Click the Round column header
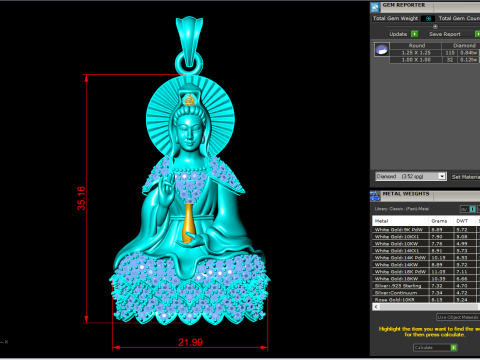This screenshot has height=360, width=480. coord(417,45)
